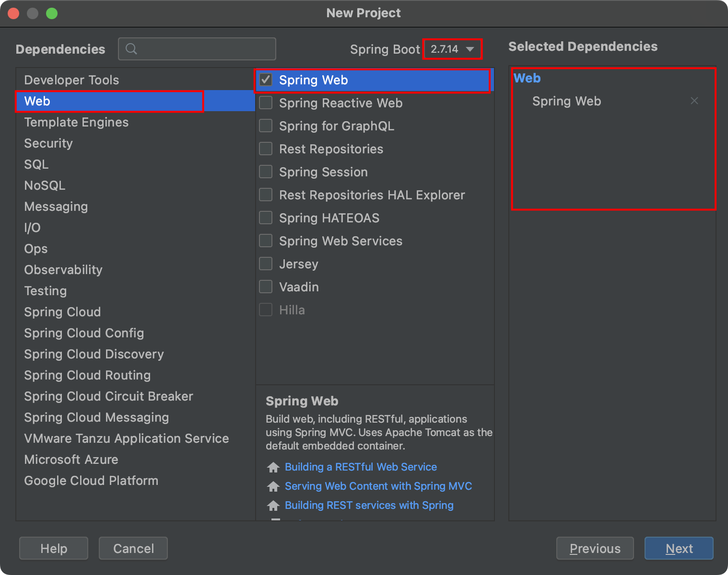The width and height of the screenshot is (728, 575).
Task: Focus the dependencies search field
Action: [197, 49]
